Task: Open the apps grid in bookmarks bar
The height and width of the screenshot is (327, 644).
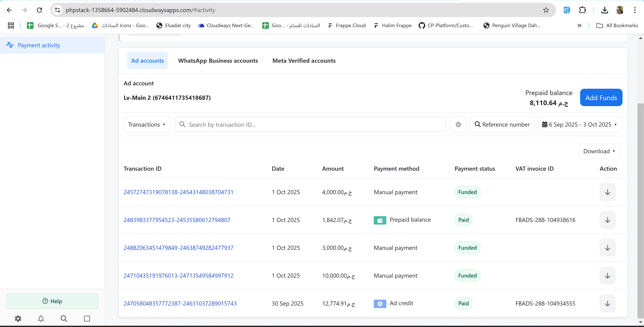Action: [x=11, y=25]
